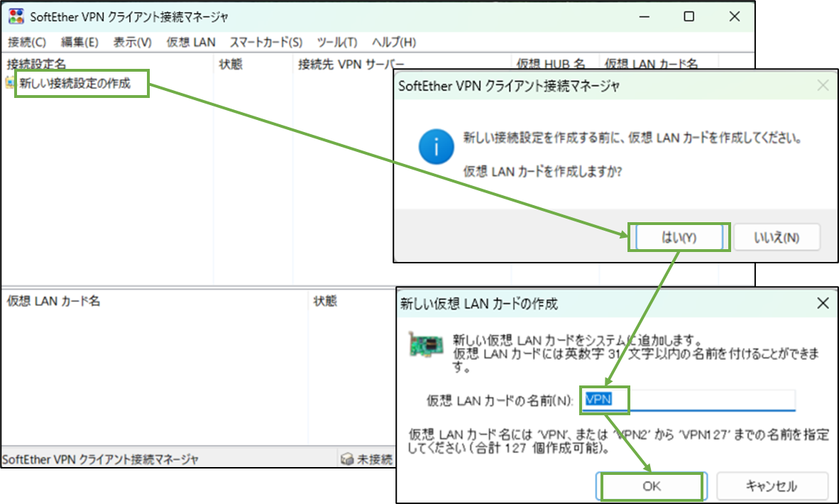Click the virtual LAN card name field
The image size is (839, 504).
point(688,400)
